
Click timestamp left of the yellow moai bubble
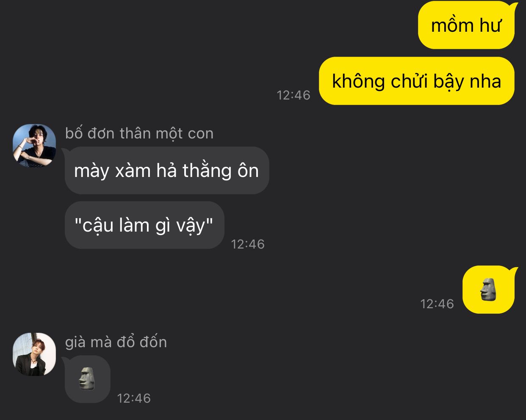[x=437, y=304]
